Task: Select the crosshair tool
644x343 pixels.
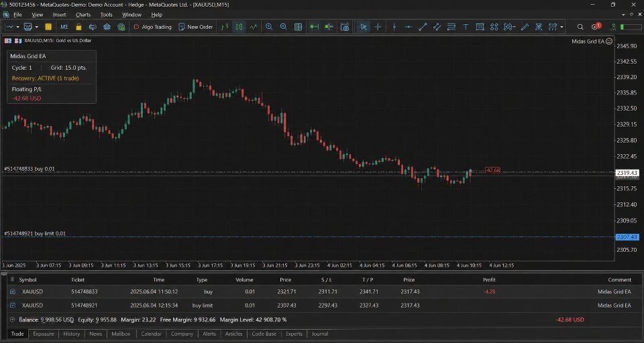Action: click(378, 27)
